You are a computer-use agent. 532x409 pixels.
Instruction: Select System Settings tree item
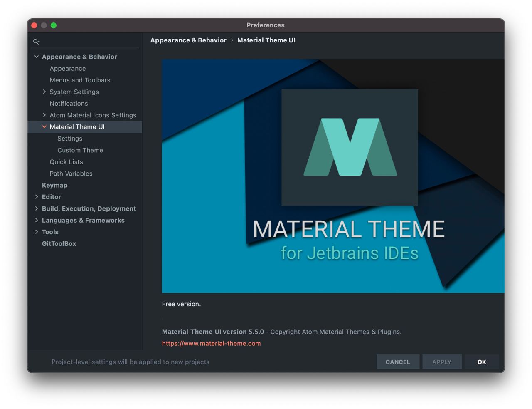(74, 92)
